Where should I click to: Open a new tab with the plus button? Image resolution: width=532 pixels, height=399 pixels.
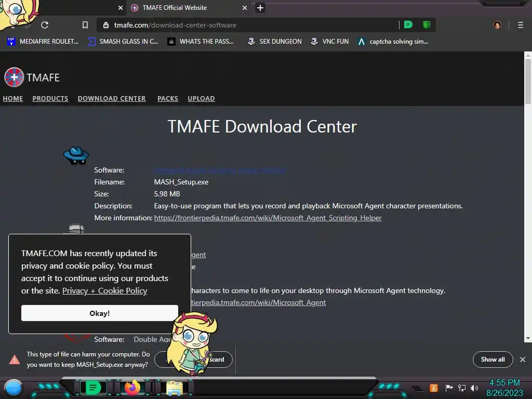click(x=260, y=8)
